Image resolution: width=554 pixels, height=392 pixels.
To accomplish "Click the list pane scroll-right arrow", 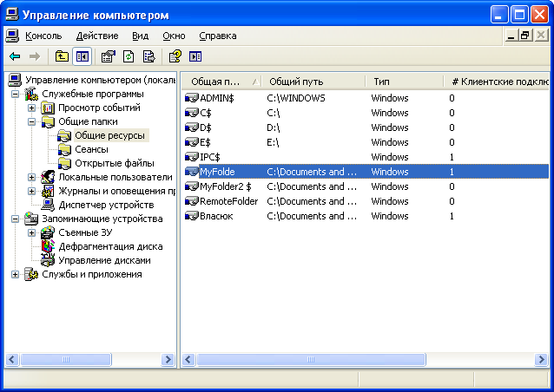I will [541, 360].
